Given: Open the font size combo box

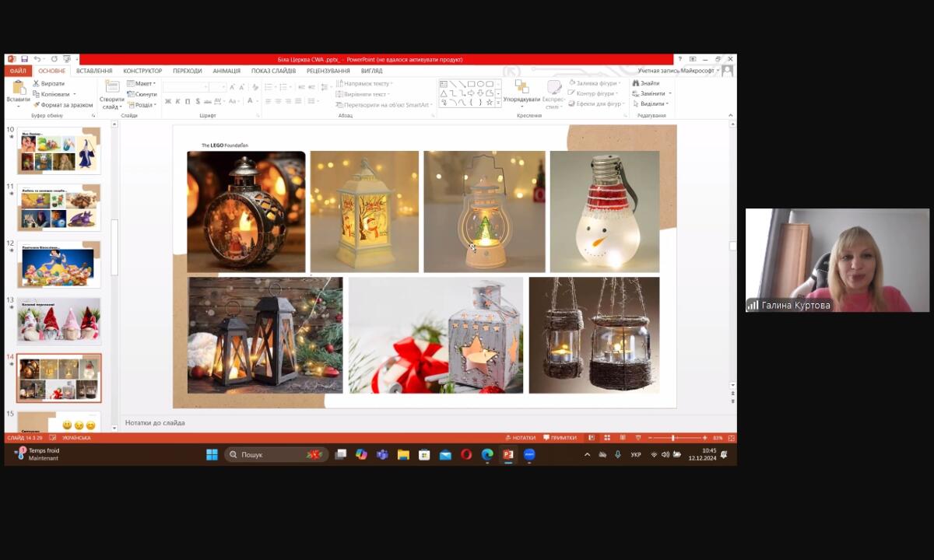Looking at the screenshot, I should [219, 87].
